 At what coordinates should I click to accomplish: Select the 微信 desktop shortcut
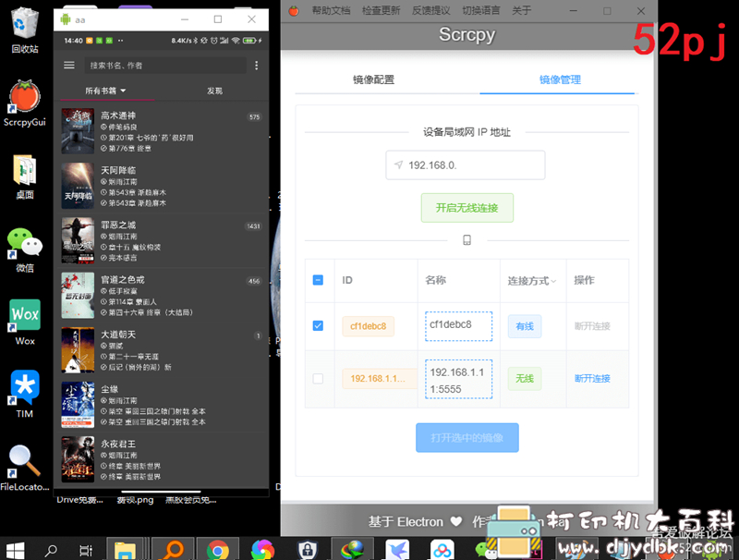pos(25,250)
